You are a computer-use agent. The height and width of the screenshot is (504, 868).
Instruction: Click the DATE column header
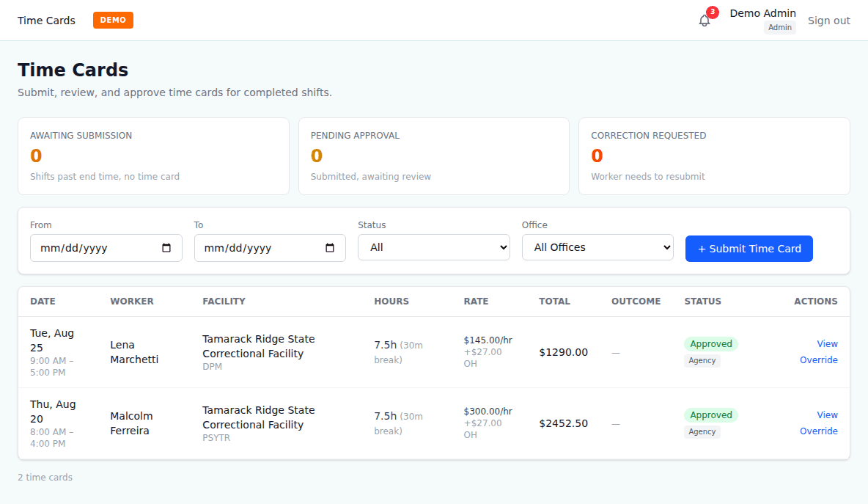pos(43,302)
